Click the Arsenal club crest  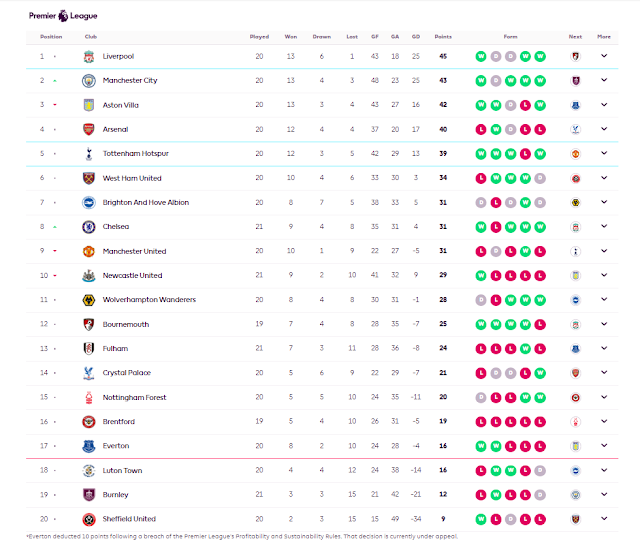(x=89, y=129)
